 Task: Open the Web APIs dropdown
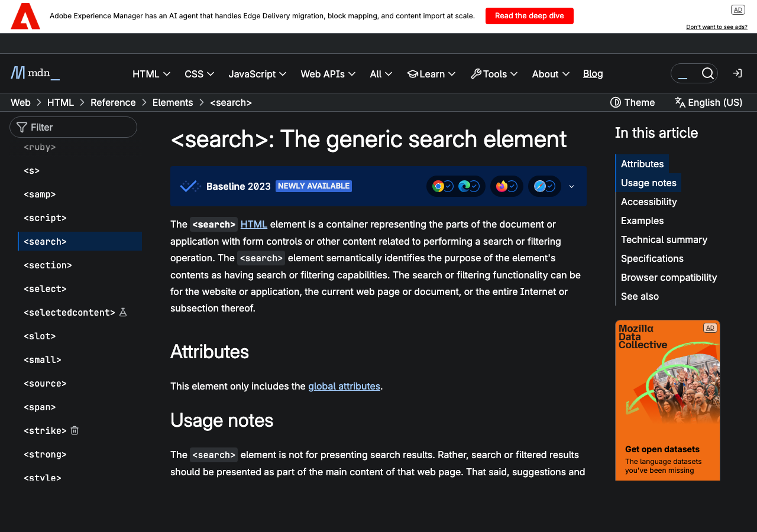click(328, 73)
